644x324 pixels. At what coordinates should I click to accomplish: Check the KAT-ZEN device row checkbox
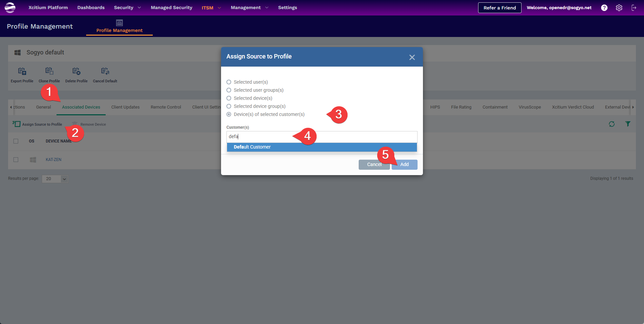(x=16, y=160)
